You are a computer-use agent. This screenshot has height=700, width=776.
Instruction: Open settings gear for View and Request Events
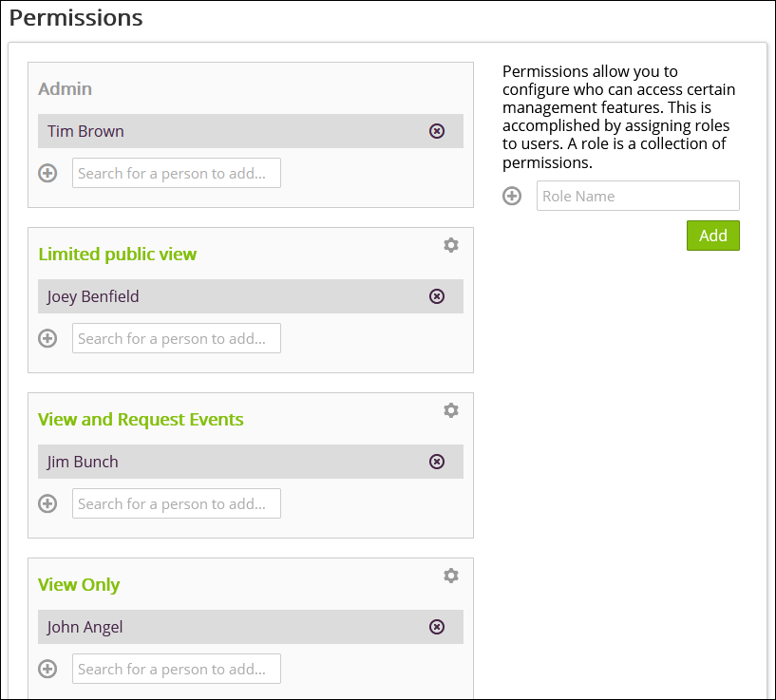coord(451,410)
